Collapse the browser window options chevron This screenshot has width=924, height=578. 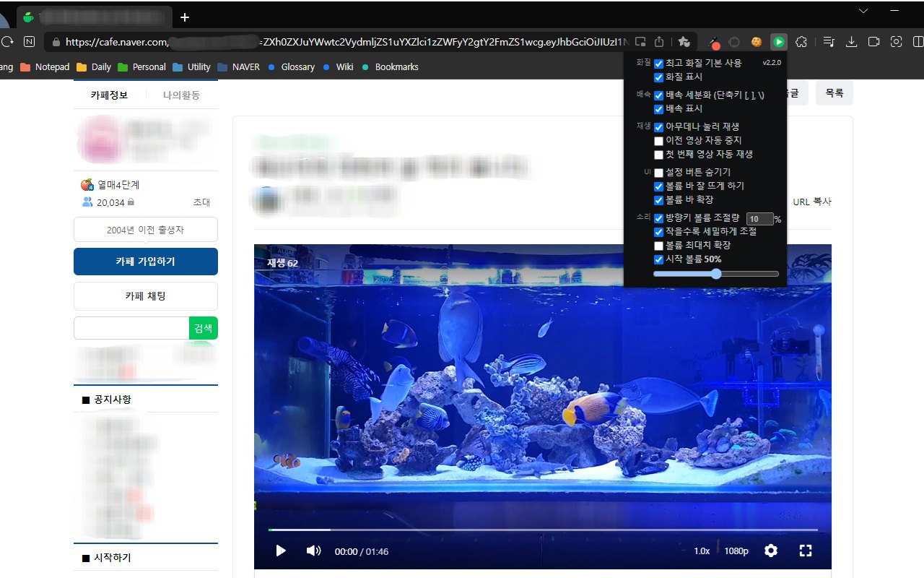tap(863, 12)
